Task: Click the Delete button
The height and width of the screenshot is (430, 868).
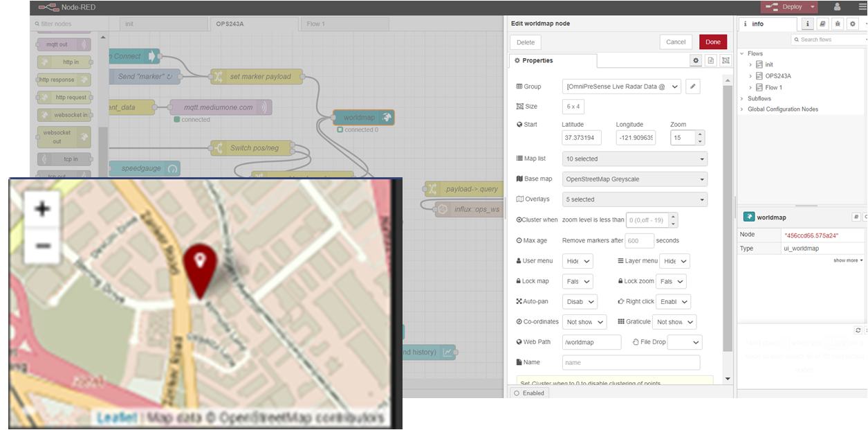Action: point(526,42)
